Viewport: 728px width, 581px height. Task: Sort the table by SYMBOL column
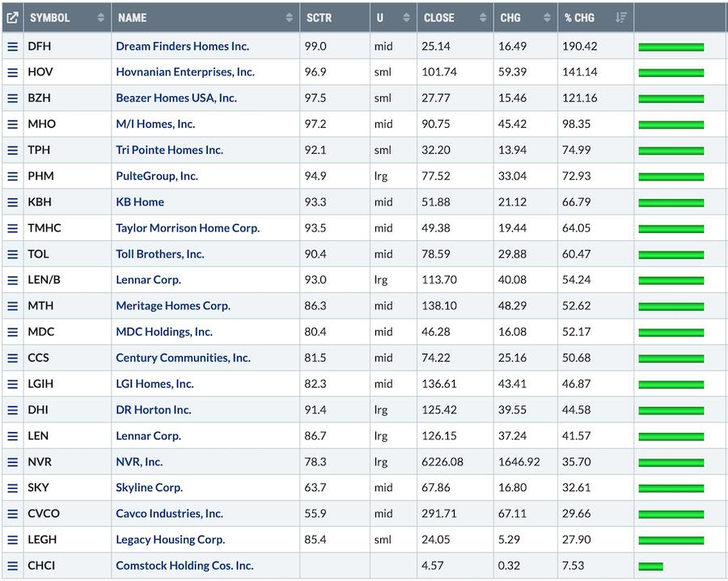tap(100, 17)
